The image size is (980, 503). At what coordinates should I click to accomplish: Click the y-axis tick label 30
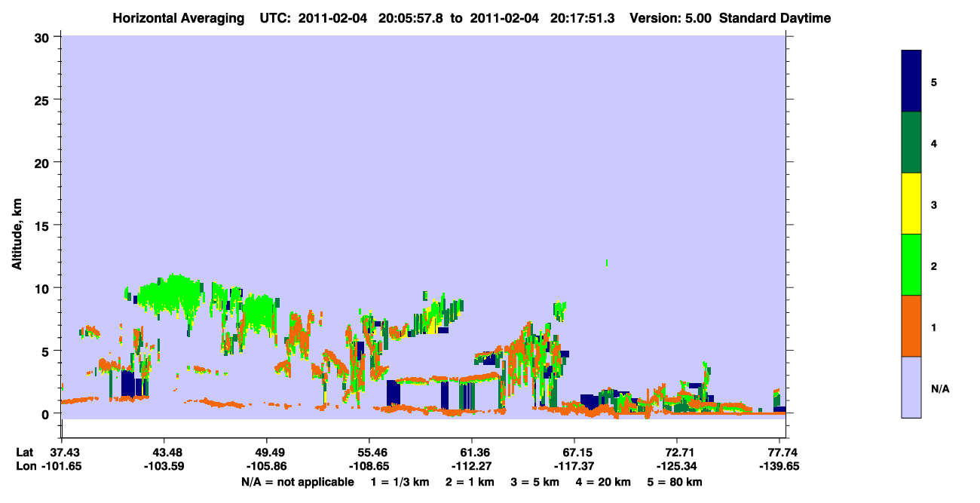click(x=43, y=37)
